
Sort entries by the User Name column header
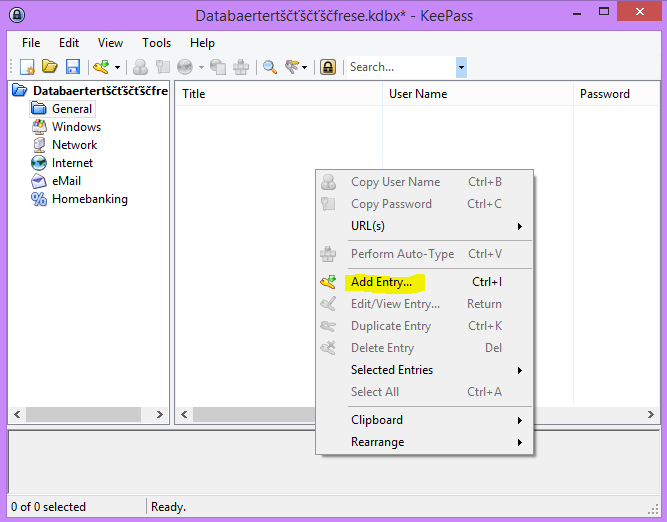point(478,94)
